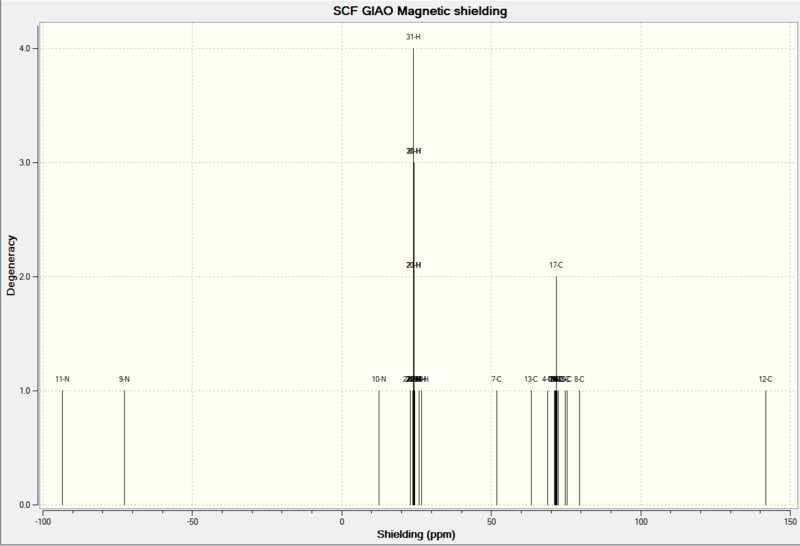Select the 9-N shielding peak line

tap(124, 448)
